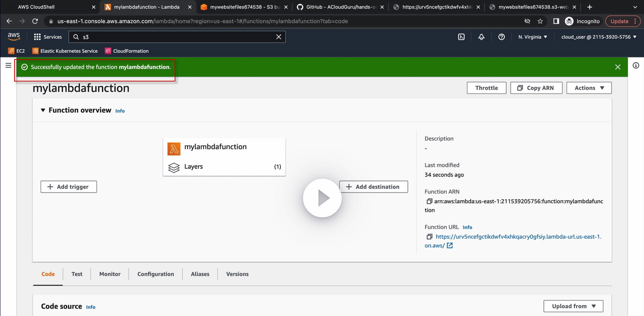The width and height of the screenshot is (644, 316).
Task: Copy the Function ARN using copy icon
Action: (429, 201)
